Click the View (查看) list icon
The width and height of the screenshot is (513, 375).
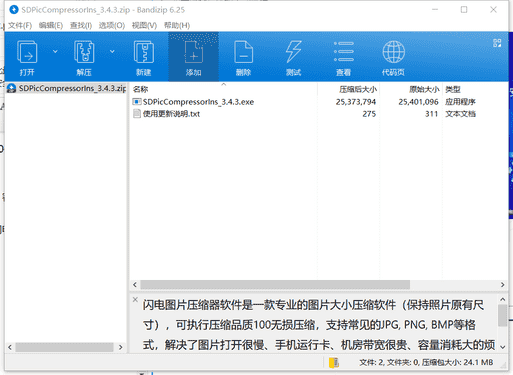[343, 52]
